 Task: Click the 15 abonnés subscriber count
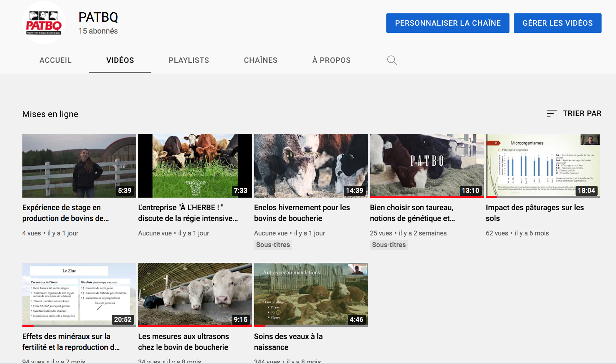pyautogui.click(x=98, y=31)
